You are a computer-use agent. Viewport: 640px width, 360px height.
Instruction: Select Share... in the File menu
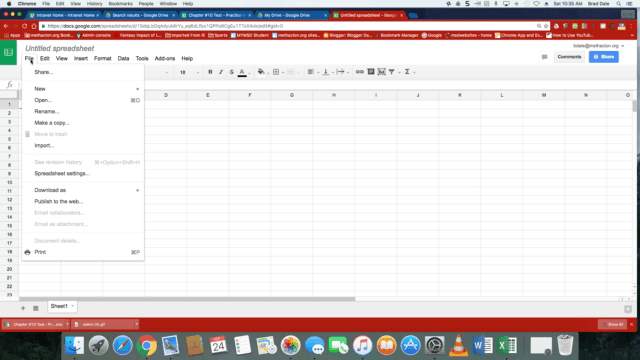(83, 72)
